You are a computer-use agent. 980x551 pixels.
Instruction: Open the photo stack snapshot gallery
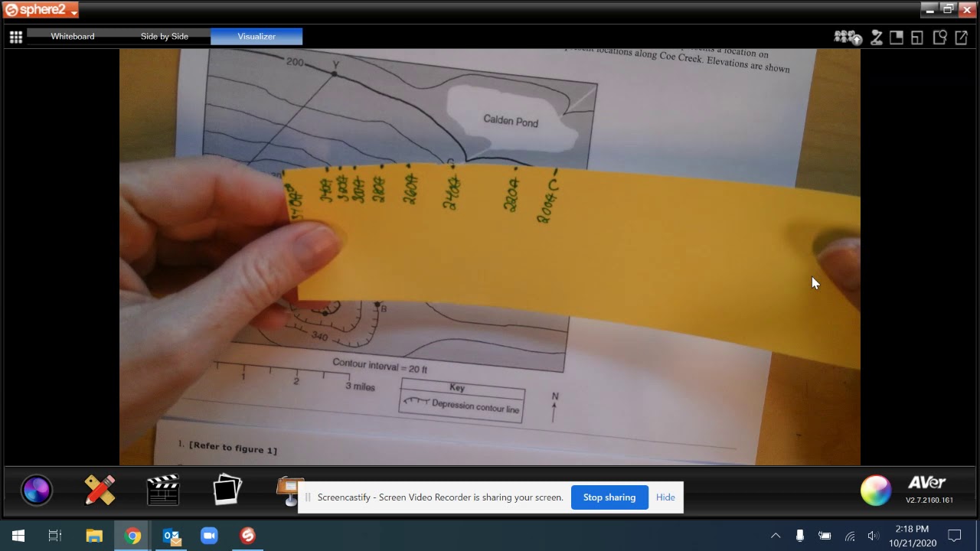coord(227,490)
